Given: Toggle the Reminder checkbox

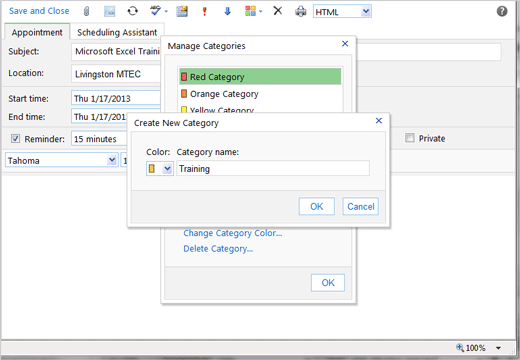Looking at the screenshot, I should point(15,138).
